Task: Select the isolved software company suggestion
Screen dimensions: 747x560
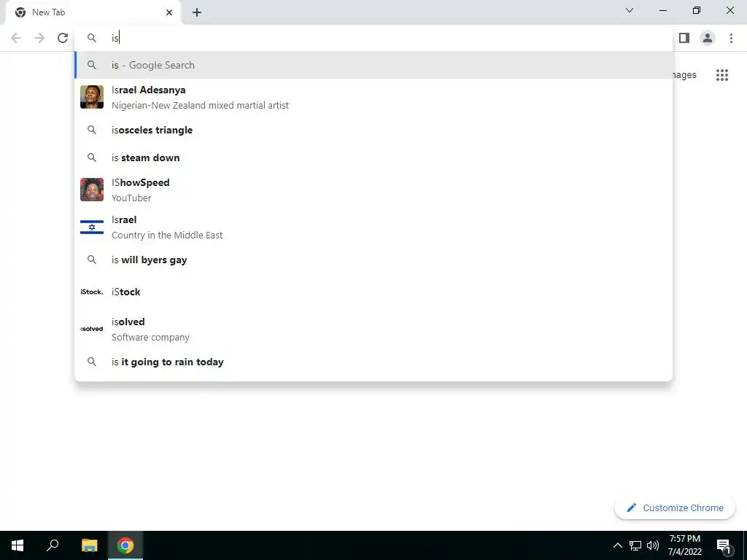Action: pyautogui.click(x=373, y=329)
